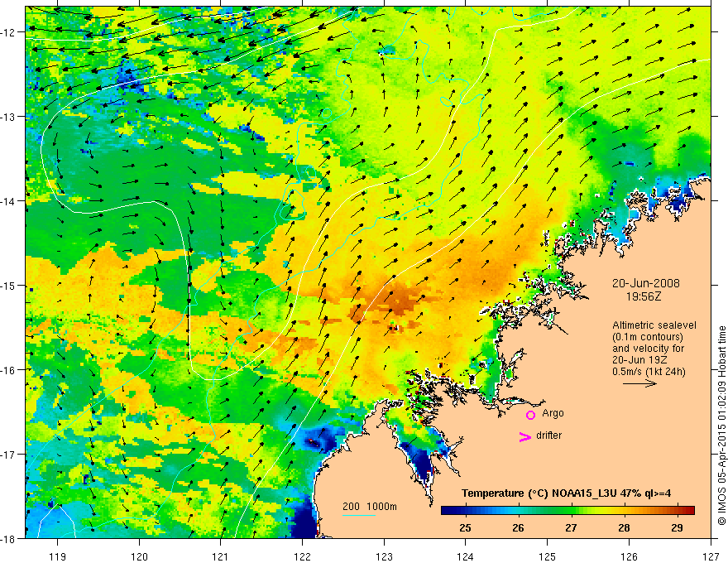Click the 'Altimetric sealevel' caption text
This screenshot has width=728, height=563.
(654, 325)
